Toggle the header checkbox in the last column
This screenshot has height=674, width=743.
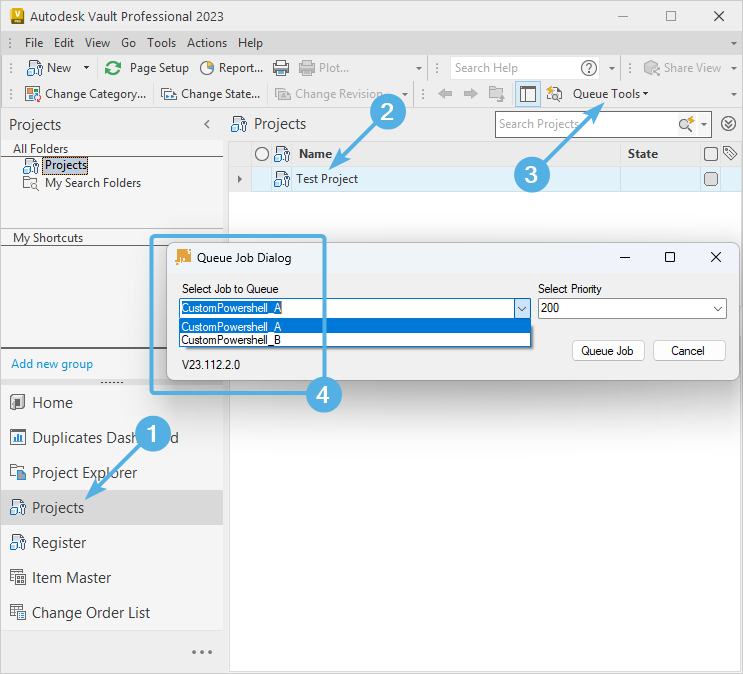pyautogui.click(x=711, y=154)
